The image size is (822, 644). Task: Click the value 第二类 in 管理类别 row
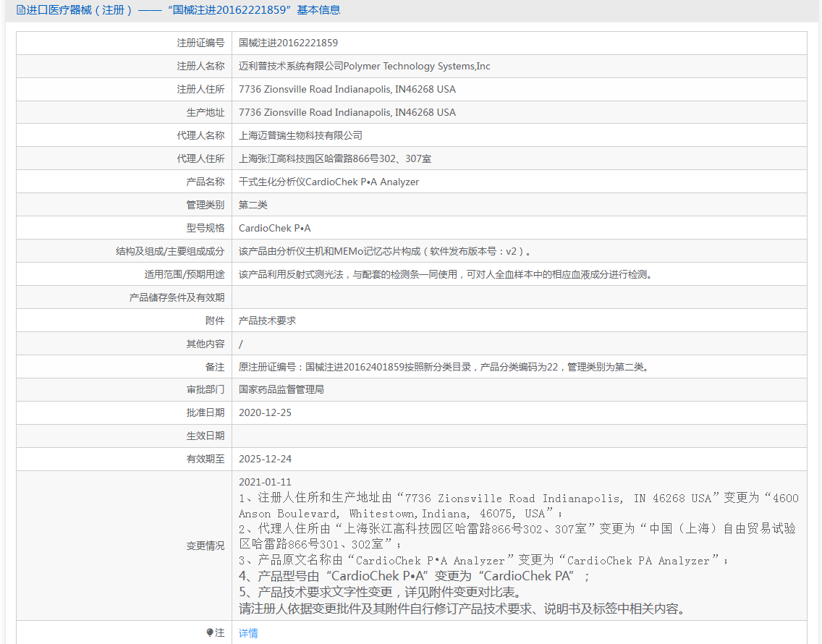[x=253, y=205]
